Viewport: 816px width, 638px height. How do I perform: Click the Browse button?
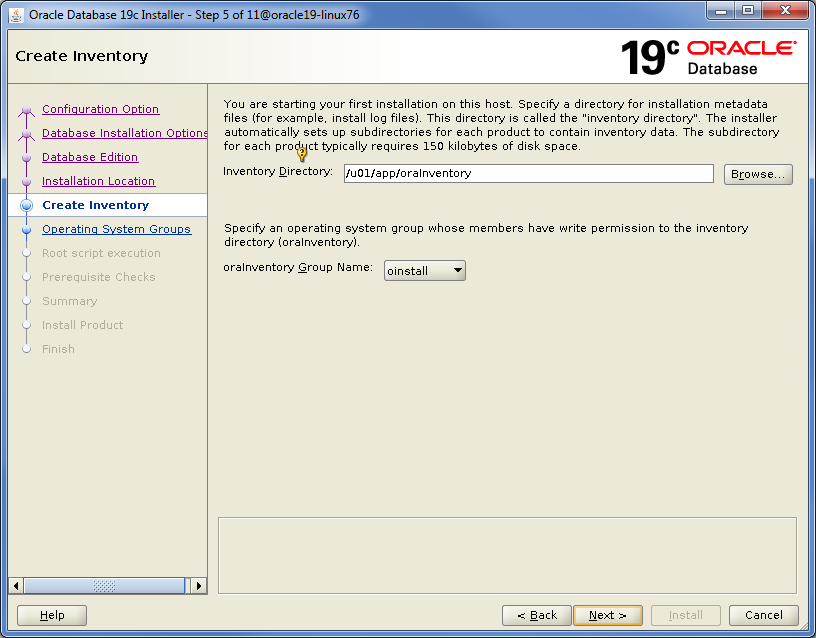[x=758, y=174]
